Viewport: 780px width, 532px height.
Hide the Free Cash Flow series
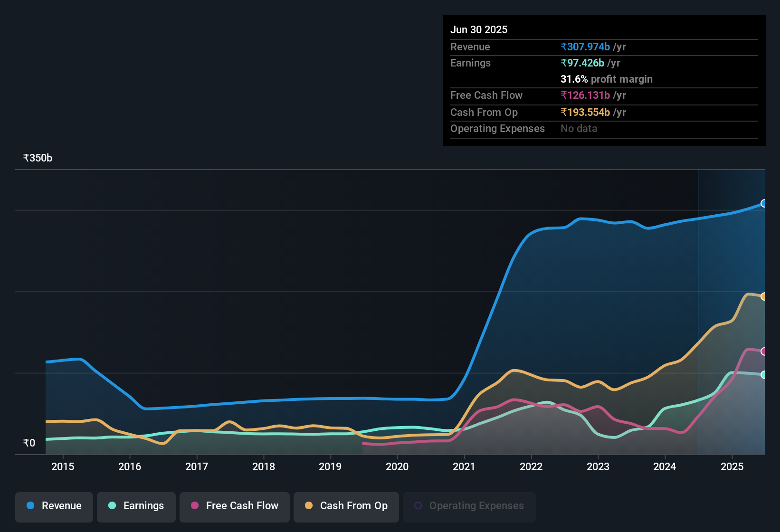tap(234, 506)
